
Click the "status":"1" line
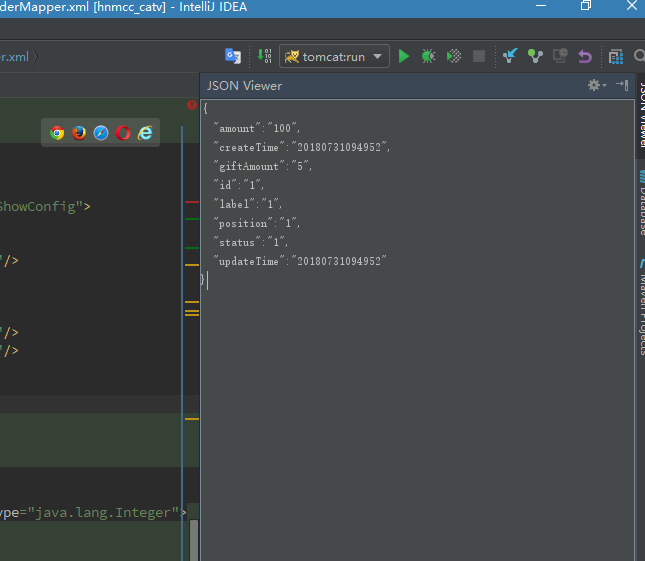tap(251, 242)
